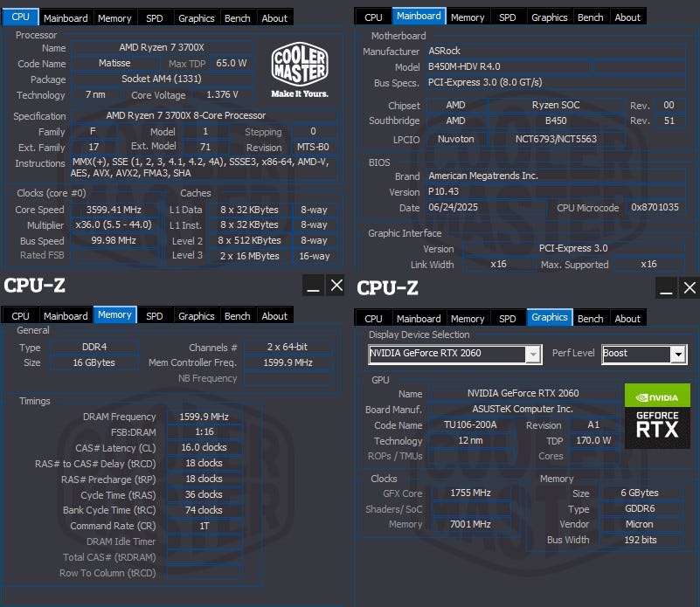This screenshot has width=700, height=607.
Task: Click GPU Bus Width 192 bits value
Action: (x=640, y=540)
